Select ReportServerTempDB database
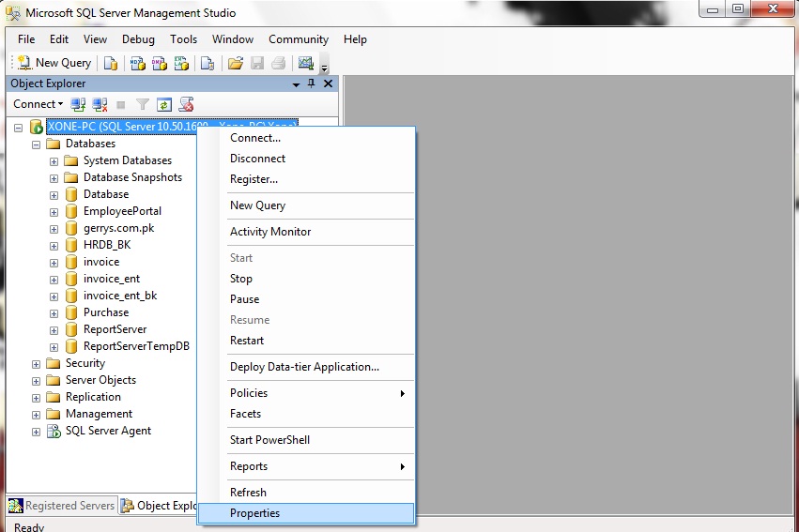This screenshot has height=532, width=799. pos(136,346)
